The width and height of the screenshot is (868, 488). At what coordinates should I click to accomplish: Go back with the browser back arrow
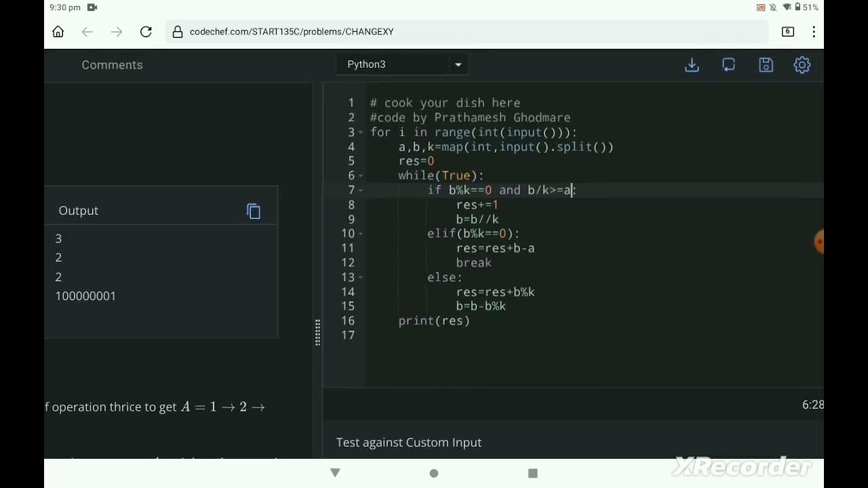[87, 32]
